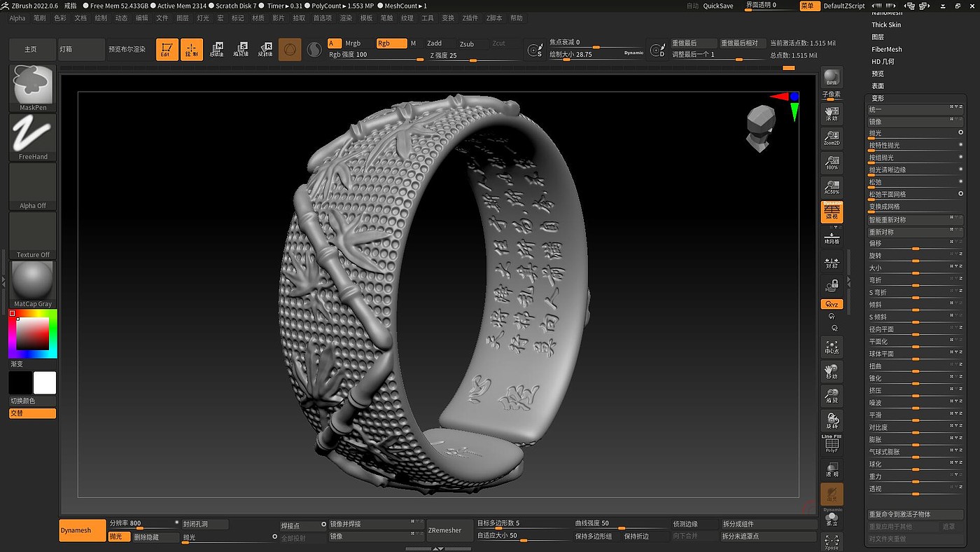Click the Xpose icon
Screen dimensions: 980x552
(832, 541)
